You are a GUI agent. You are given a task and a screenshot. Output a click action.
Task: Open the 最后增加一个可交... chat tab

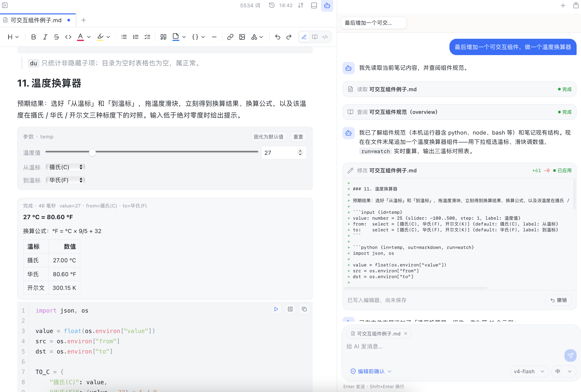373,23
